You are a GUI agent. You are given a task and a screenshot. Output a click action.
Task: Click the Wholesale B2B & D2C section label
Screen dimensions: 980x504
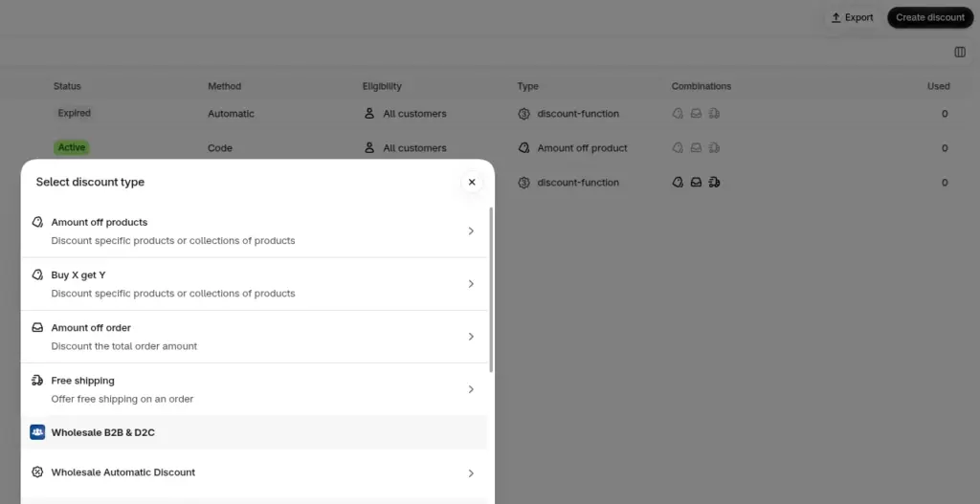click(x=103, y=432)
